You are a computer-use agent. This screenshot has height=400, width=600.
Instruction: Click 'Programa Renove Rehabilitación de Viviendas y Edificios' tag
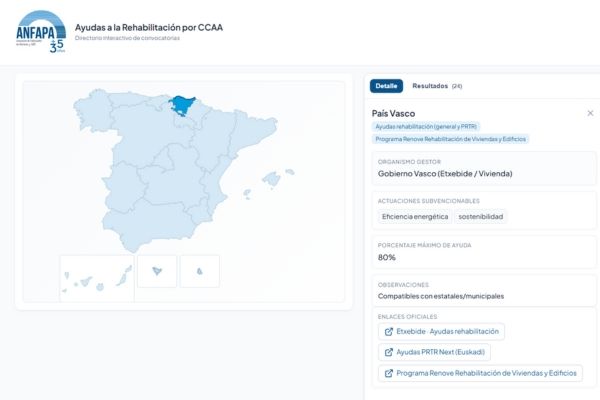coord(450,139)
